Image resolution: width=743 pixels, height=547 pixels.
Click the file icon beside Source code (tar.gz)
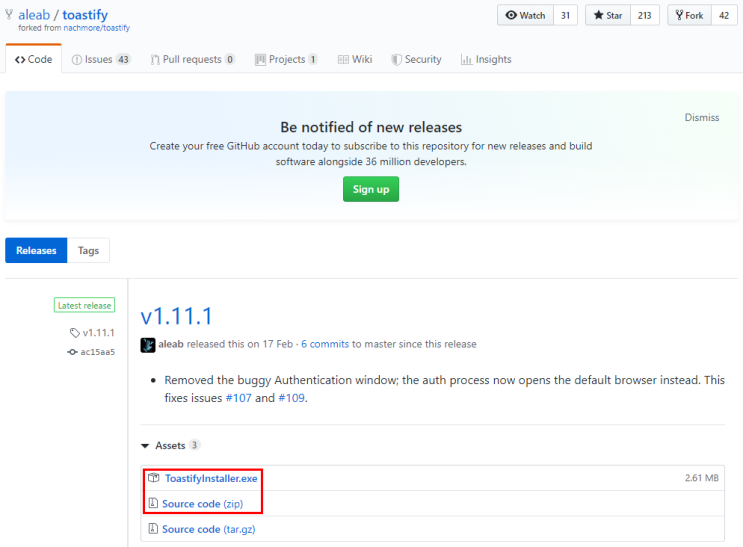[153, 528]
